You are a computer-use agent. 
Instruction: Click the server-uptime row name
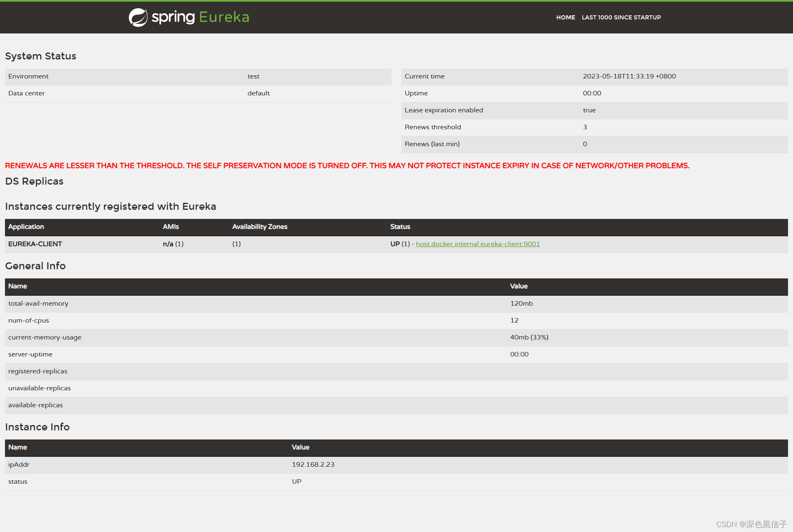pos(30,354)
